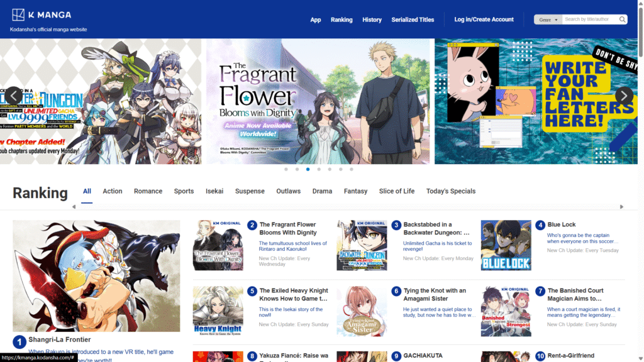Click the K MANGA logo
The image size is (644, 362).
(x=42, y=15)
